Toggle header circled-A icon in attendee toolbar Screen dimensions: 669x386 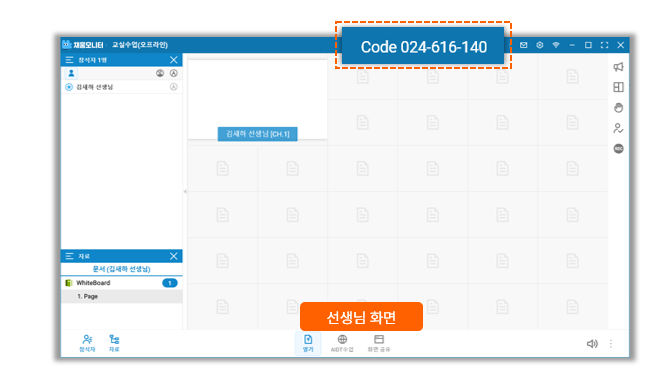(x=174, y=73)
